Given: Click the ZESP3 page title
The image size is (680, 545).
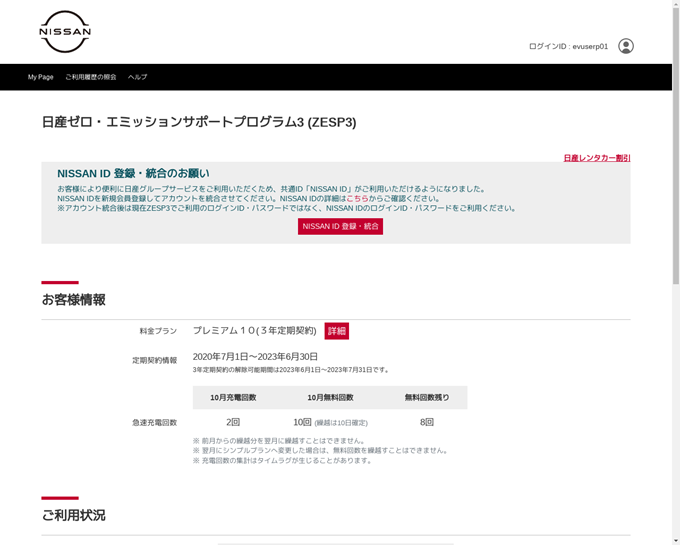Looking at the screenshot, I should coord(199,122).
